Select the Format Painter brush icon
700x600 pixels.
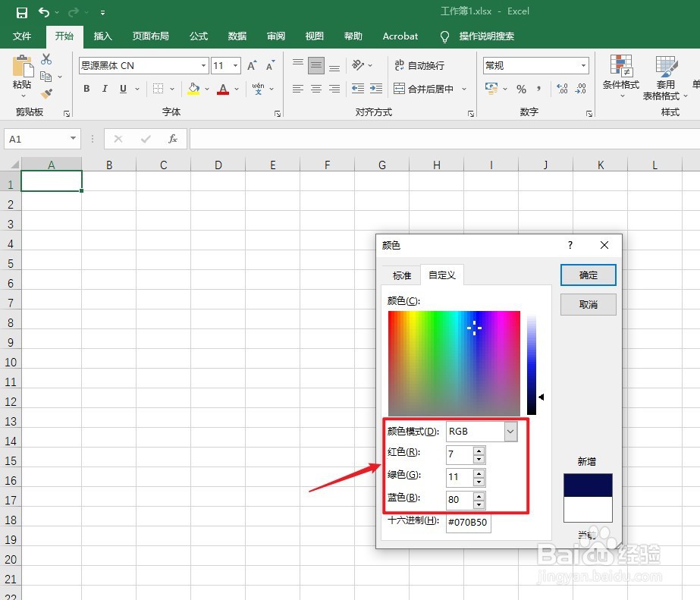(x=46, y=94)
